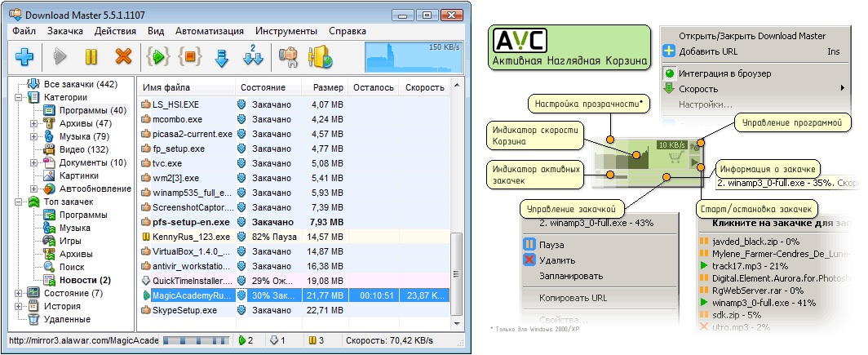
Task: Click the single blue down arrow speed icon
Action: (221, 58)
